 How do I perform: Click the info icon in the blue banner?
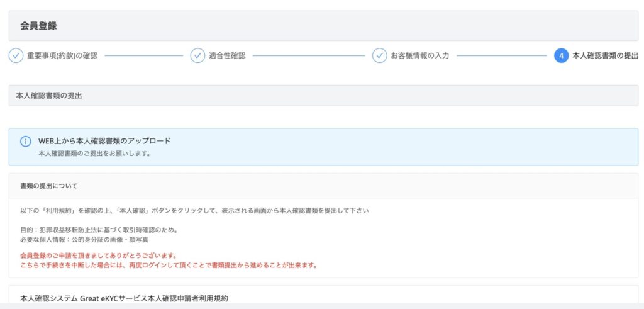[26, 141]
